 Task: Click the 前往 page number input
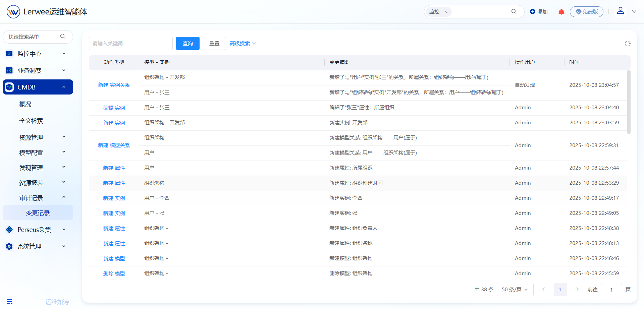coord(611,290)
